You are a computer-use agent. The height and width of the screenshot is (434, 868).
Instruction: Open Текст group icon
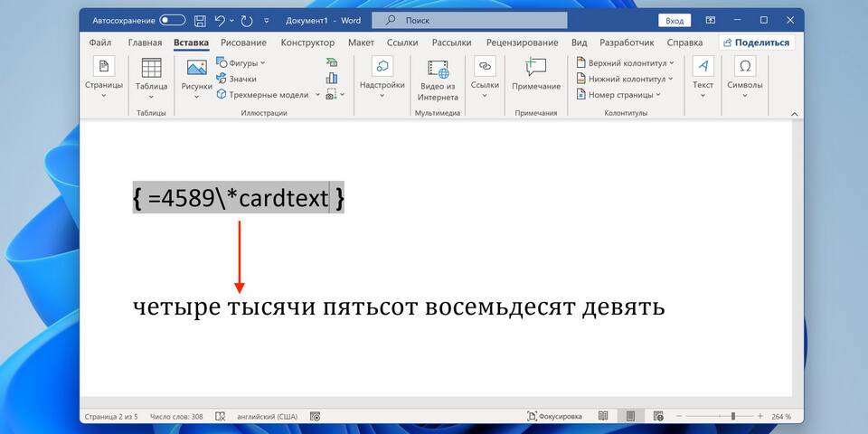click(x=703, y=66)
